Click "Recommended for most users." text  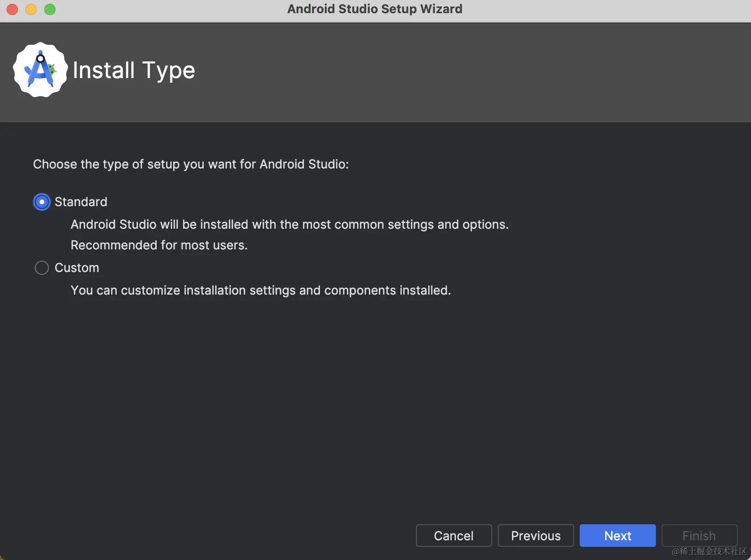point(159,245)
